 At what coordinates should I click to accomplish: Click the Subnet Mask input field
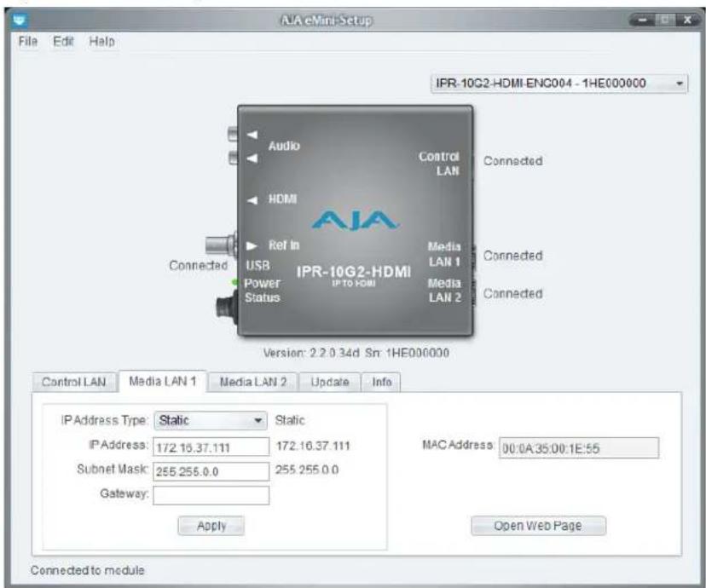pos(211,471)
